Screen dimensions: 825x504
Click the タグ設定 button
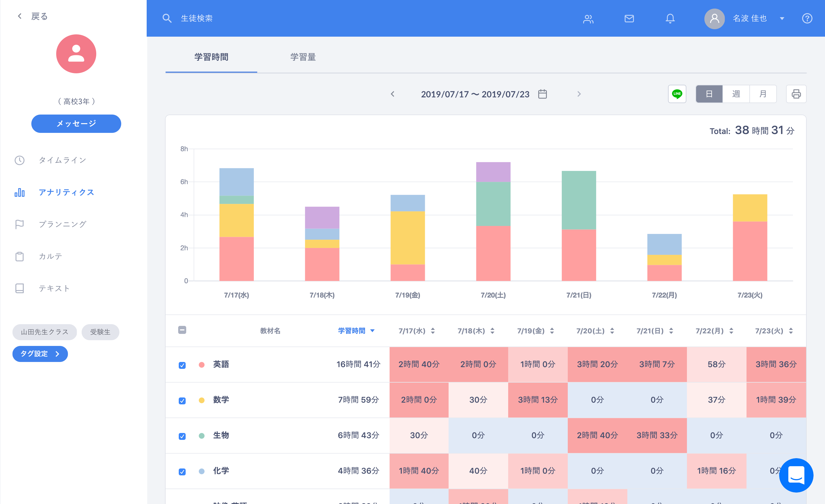40,354
